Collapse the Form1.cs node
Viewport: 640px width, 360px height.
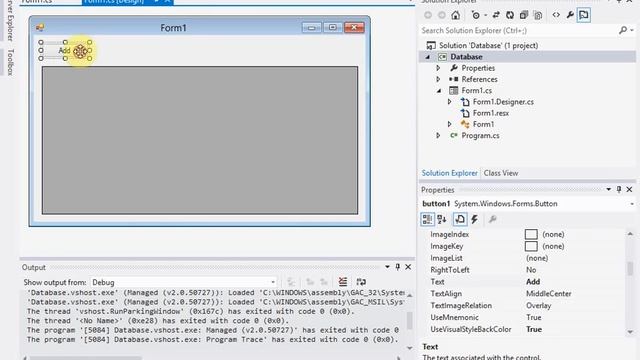(439, 91)
